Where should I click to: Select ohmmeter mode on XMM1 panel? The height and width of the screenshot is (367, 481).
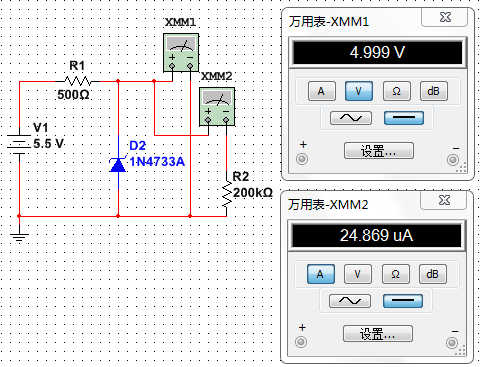396,91
